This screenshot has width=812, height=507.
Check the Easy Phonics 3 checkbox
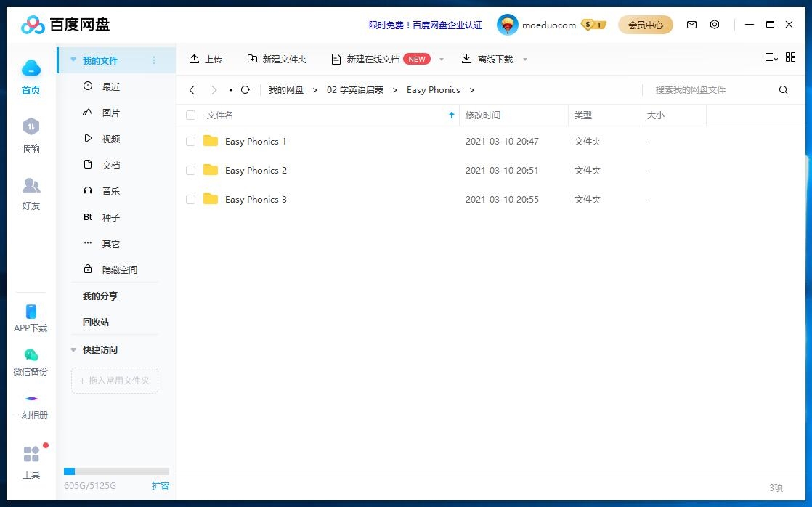coord(190,199)
